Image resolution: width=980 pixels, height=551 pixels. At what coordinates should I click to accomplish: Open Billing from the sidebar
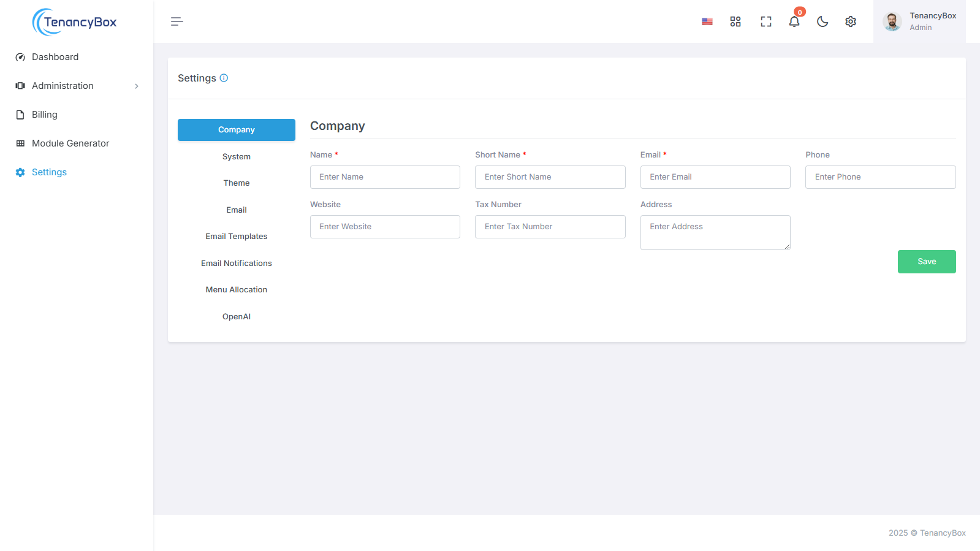[x=44, y=115]
